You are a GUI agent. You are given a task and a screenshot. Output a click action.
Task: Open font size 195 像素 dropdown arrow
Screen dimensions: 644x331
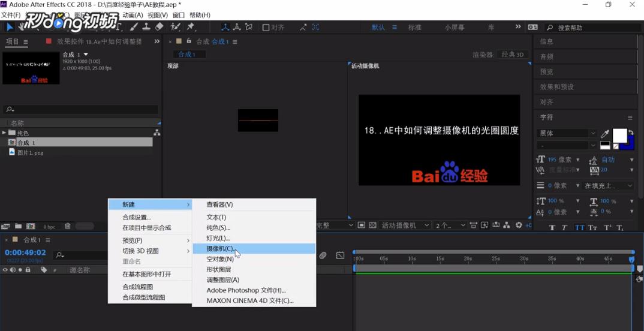578,160
